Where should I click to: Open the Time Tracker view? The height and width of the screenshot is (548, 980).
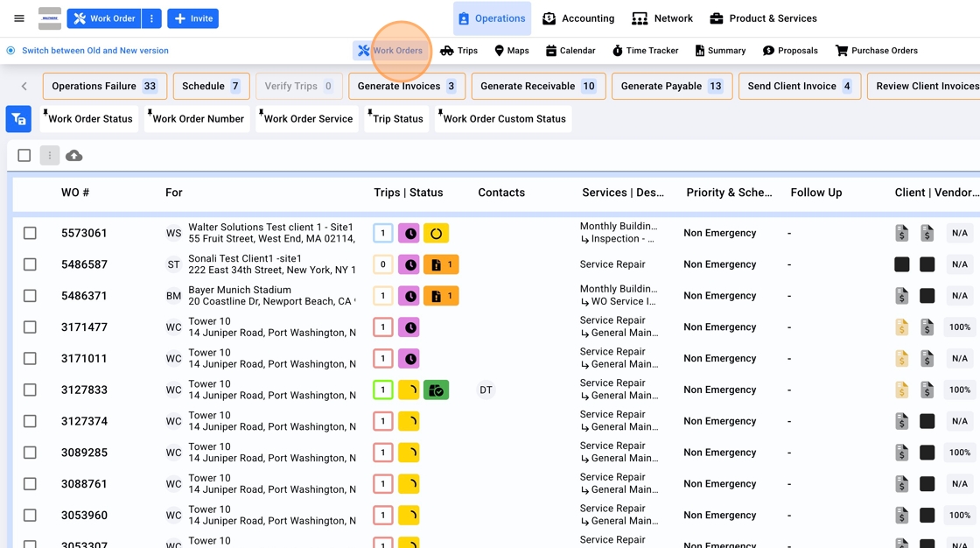(x=644, y=51)
